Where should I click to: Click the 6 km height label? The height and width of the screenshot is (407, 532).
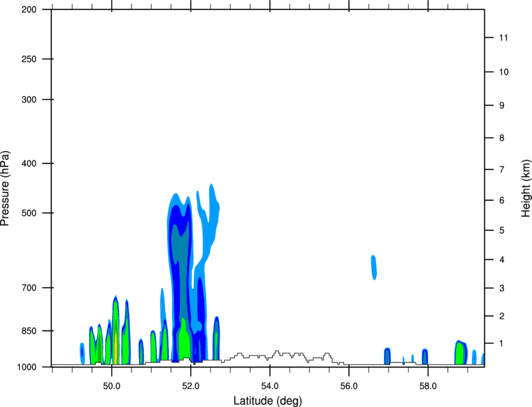502,200
